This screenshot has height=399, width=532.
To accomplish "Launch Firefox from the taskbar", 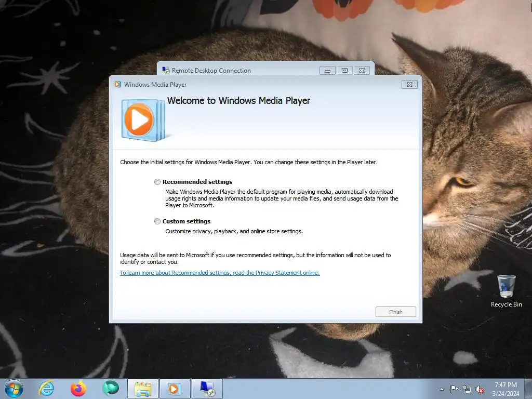I will coord(78,389).
